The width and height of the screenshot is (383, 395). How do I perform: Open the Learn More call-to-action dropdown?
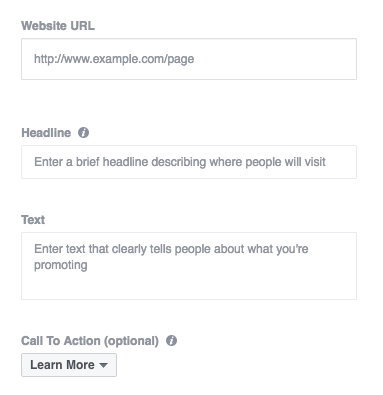tap(69, 365)
